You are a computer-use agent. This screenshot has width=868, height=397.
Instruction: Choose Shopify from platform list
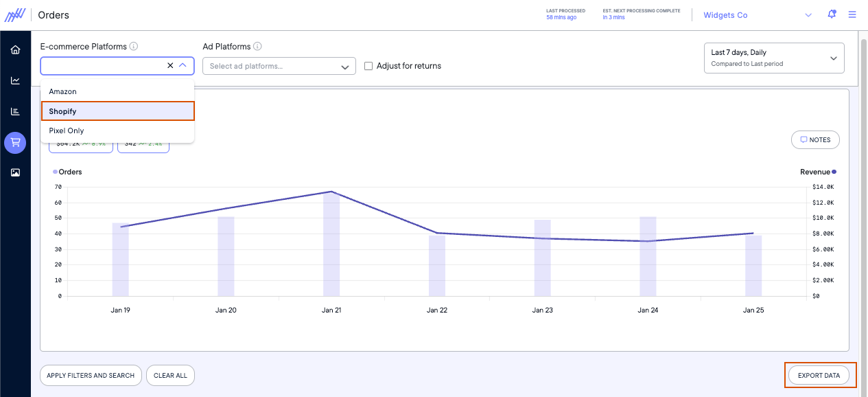pos(117,111)
